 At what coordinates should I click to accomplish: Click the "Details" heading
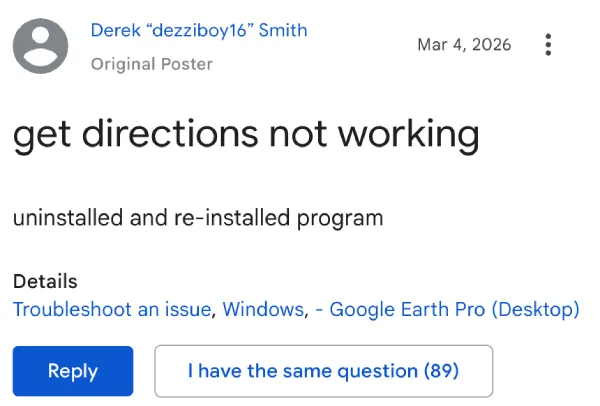[45, 282]
